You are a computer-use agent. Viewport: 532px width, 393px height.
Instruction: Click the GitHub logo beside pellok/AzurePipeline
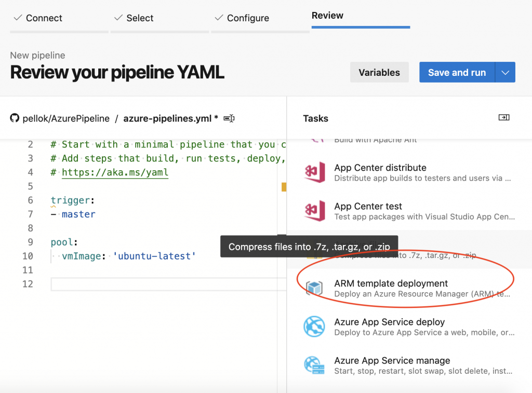[15, 118]
